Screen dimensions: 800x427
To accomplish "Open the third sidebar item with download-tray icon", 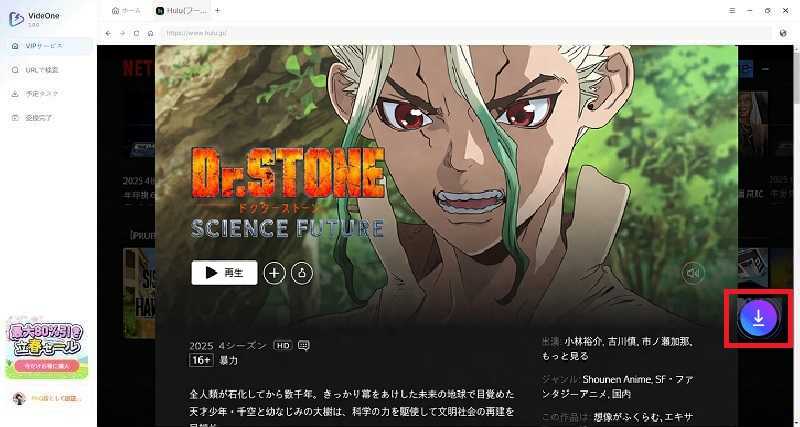I will pyautogui.click(x=47, y=94).
